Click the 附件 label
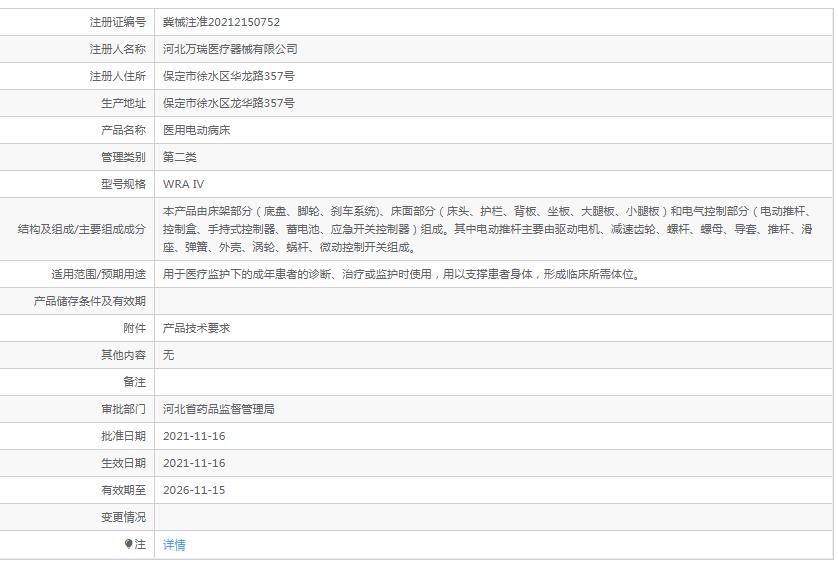This screenshot has width=838, height=564. 135,328
